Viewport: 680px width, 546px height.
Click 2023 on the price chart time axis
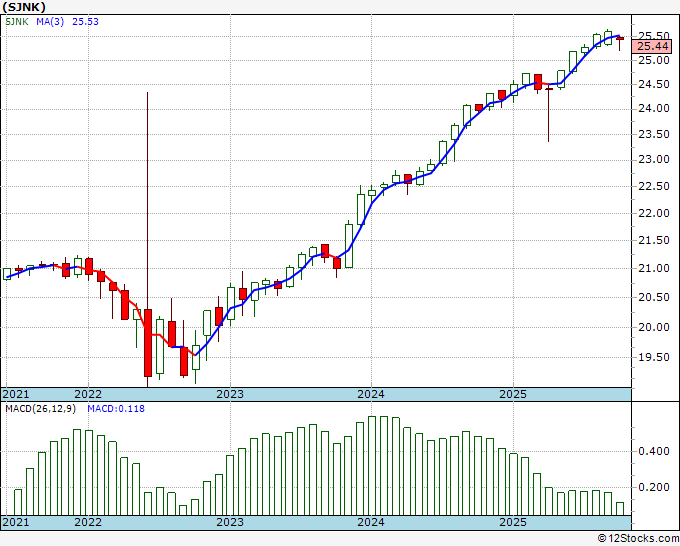230,394
